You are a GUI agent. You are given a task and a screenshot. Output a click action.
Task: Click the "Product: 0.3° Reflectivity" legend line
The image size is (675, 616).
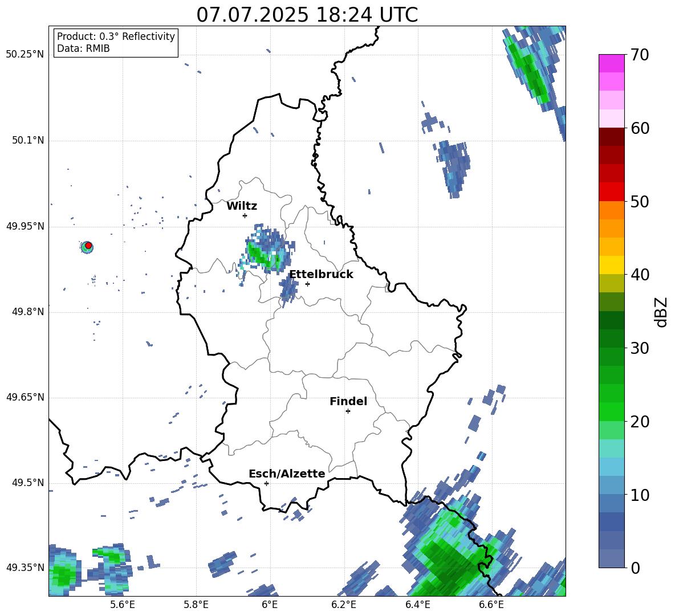pos(116,36)
